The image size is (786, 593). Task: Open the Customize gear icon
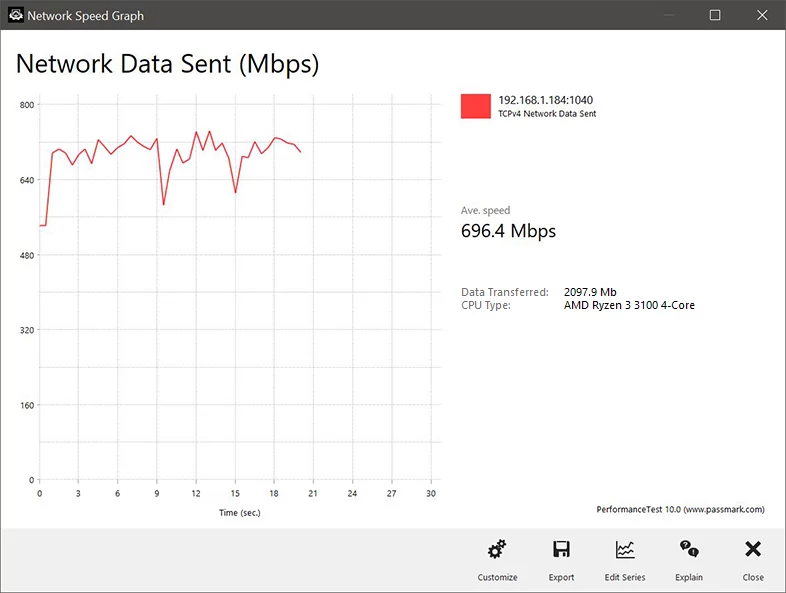click(497, 549)
